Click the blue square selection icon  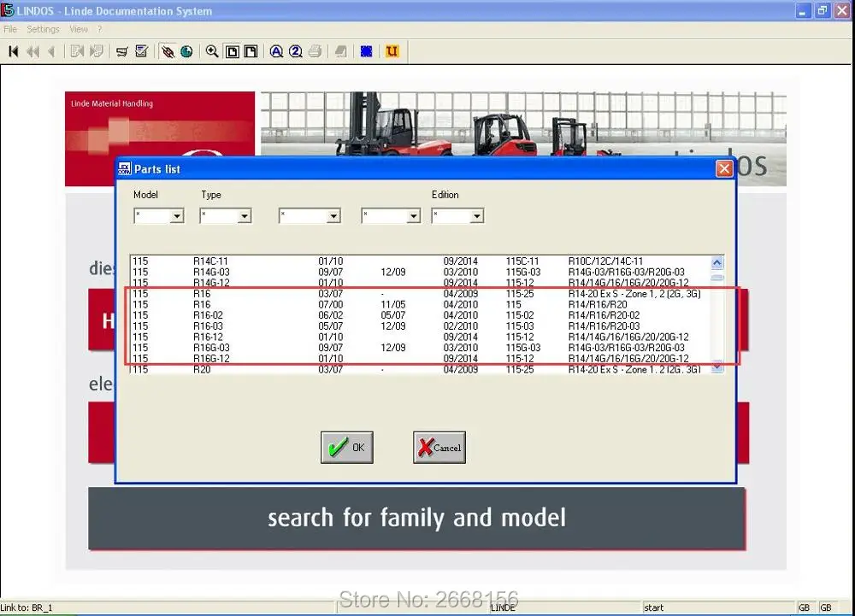coord(367,52)
